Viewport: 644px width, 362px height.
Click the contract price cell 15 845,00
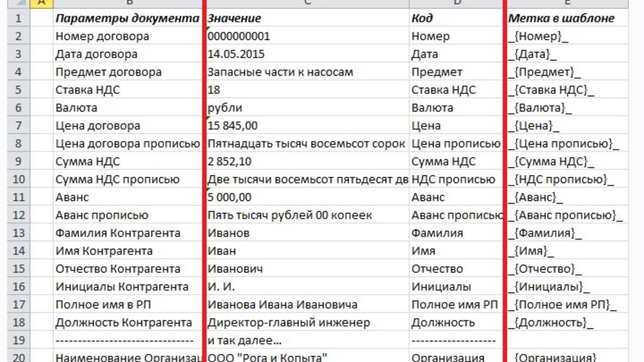306,126
